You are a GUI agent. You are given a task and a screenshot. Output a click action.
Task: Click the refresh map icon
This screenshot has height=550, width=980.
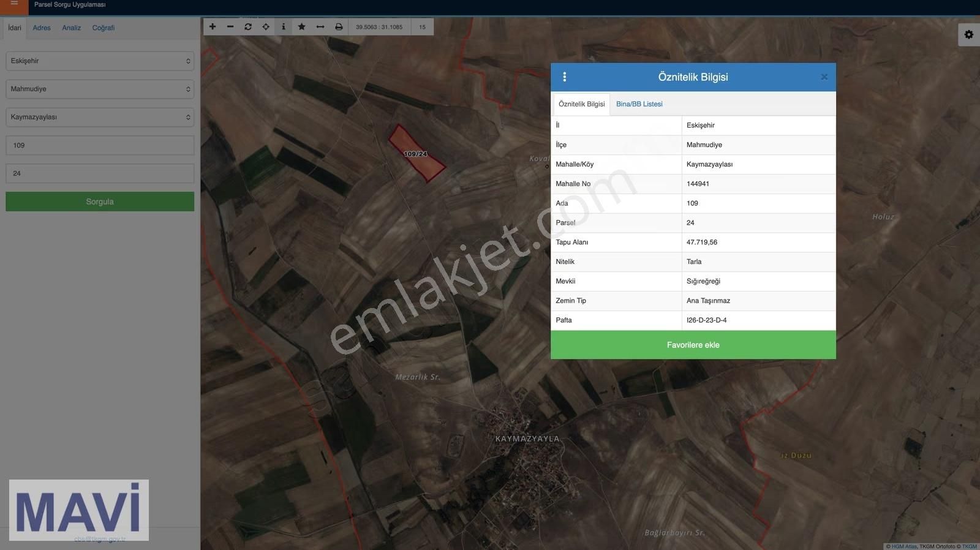(248, 27)
